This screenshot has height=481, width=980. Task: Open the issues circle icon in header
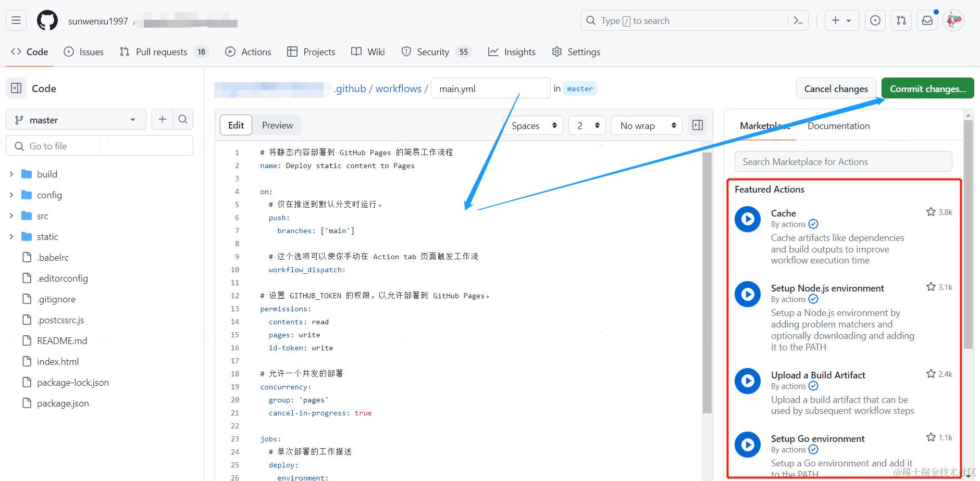coord(875,21)
